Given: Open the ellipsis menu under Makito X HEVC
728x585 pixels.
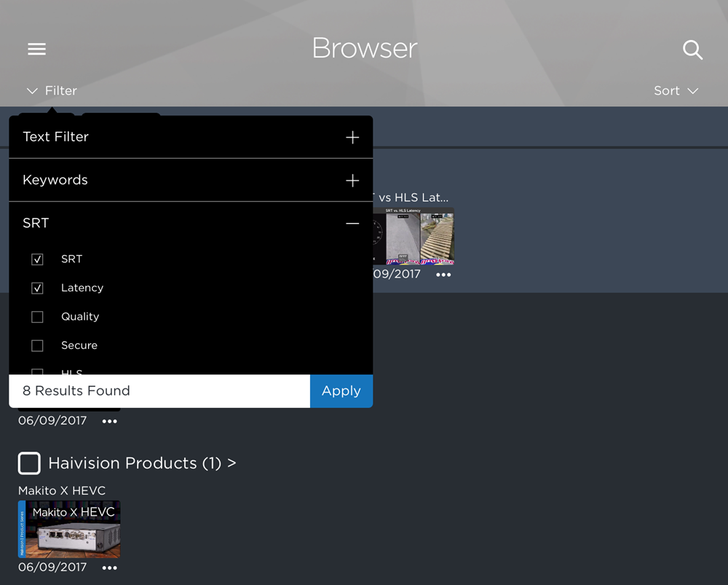Looking at the screenshot, I should pos(109,568).
